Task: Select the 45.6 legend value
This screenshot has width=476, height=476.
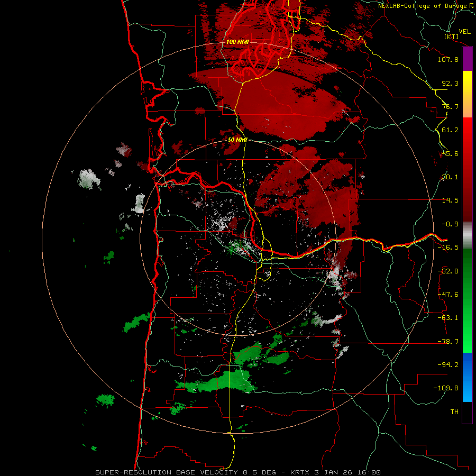Action: click(450, 153)
